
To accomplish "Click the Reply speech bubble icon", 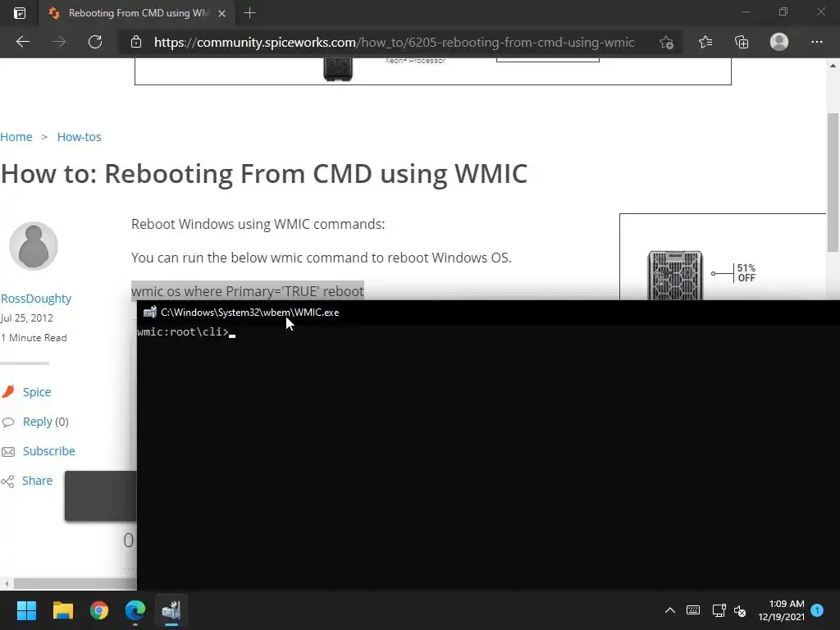I will [x=8, y=422].
